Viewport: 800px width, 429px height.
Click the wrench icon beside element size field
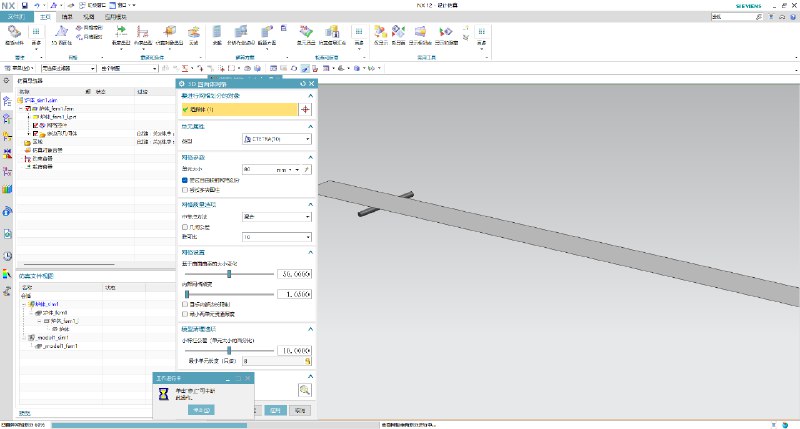click(307, 169)
